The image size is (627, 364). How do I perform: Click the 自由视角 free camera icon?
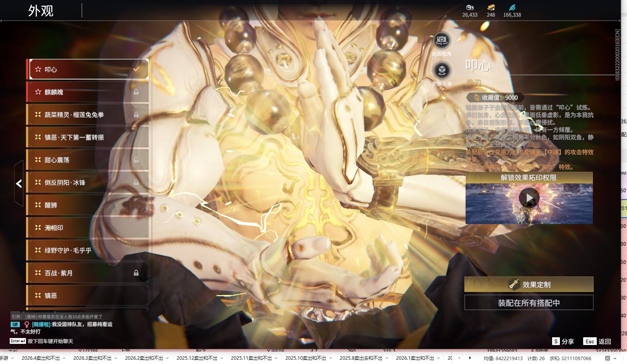(x=441, y=40)
